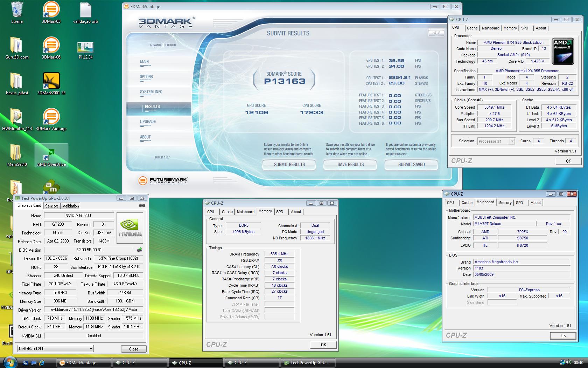Open the Lixeira recycle bin icon
Image resolution: width=588 pixels, height=368 pixels.
pos(17,13)
